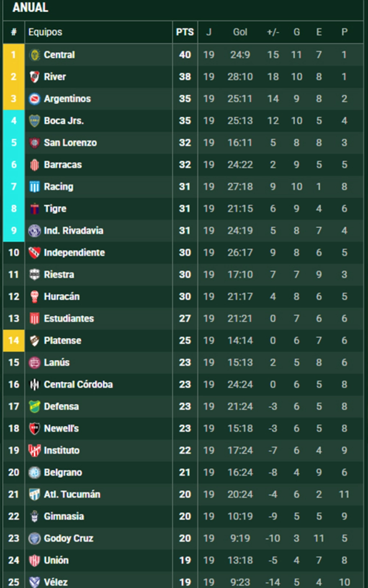The width and height of the screenshot is (368, 588).
Task: Select the ANUAL table tab
Action: click(x=30, y=8)
